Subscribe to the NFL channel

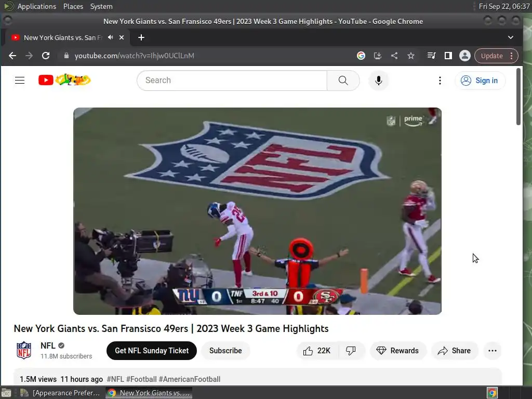coord(225,351)
